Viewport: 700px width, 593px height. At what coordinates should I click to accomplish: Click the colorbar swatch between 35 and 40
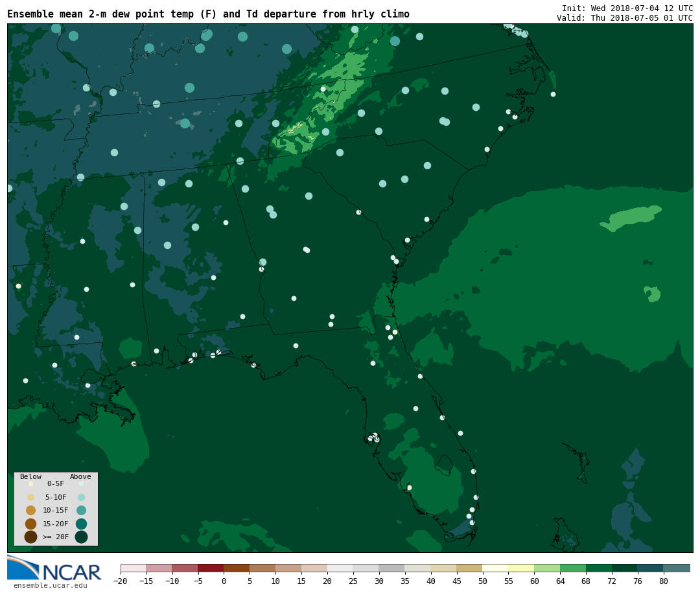[418, 568]
